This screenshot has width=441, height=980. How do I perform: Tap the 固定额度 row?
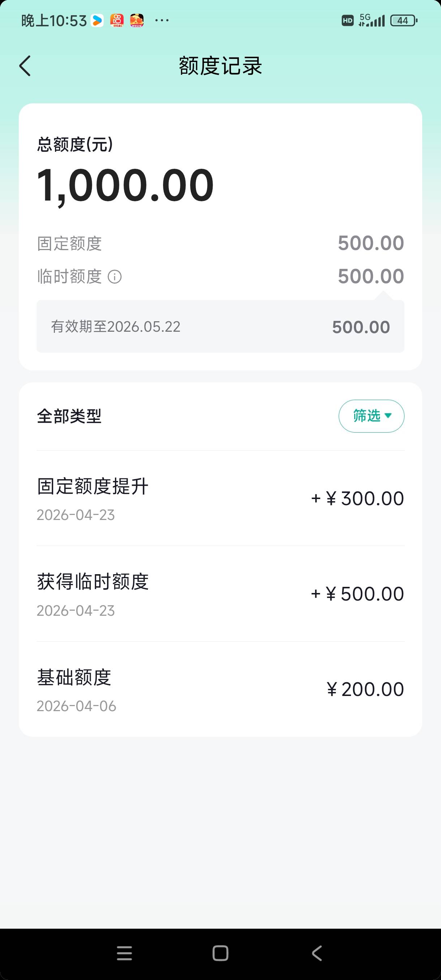click(x=220, y=244)
